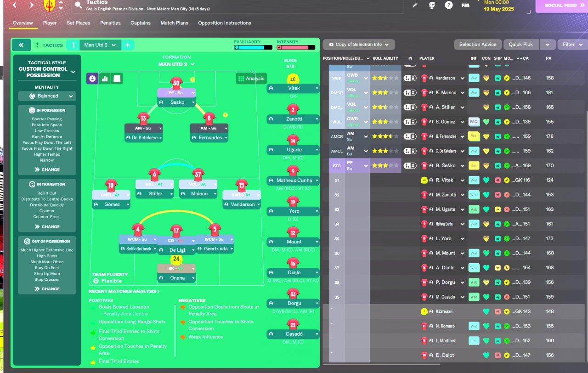Click the ESC info icon for S. Gómez
Viewport: 588px width, 373px height.
tap(474, 122)
